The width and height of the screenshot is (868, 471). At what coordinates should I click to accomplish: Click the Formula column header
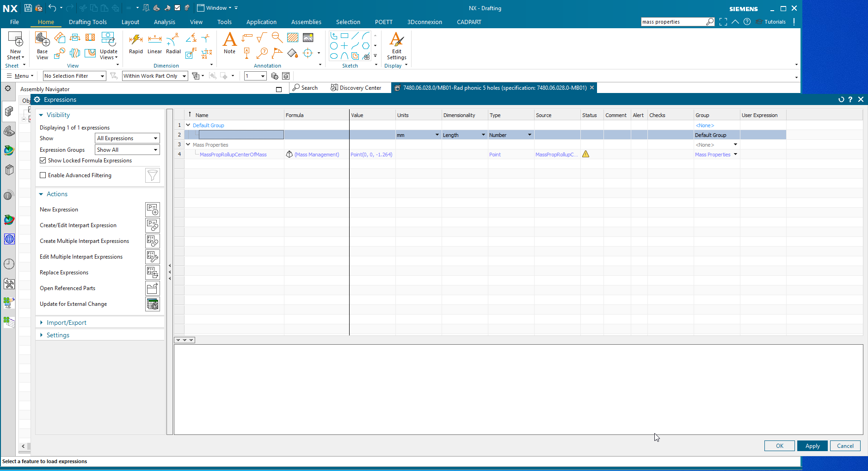pyautogui.click(x=295, y=115)
